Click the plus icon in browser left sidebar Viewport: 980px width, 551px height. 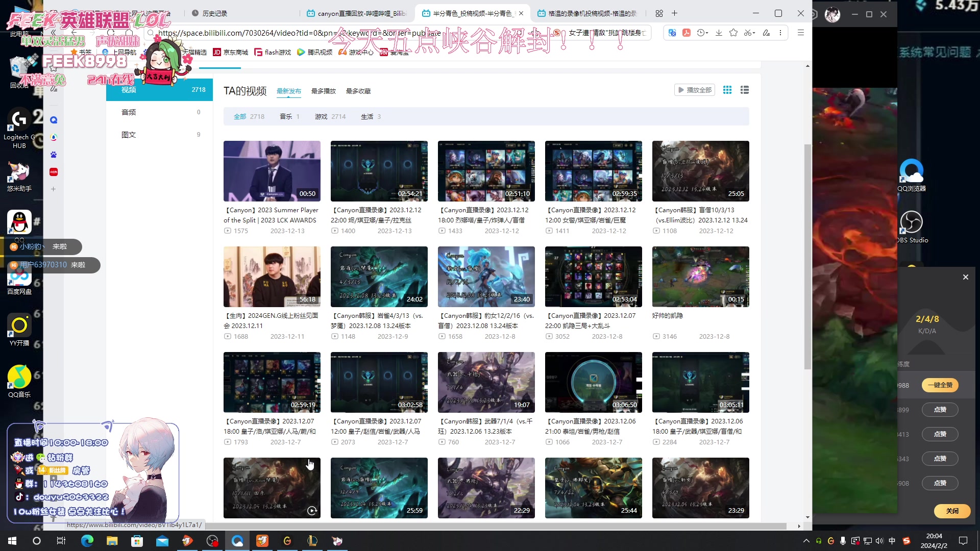coord(53,189)
